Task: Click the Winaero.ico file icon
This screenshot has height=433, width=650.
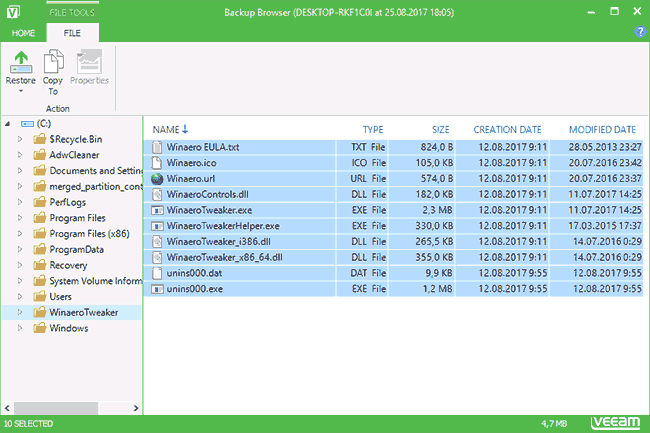Action: pos(157,163)
